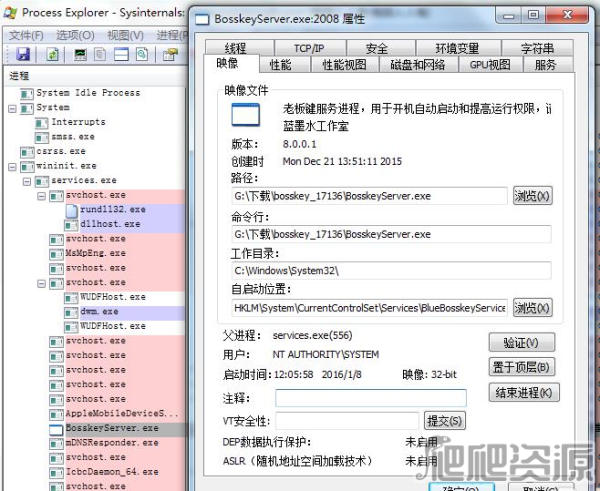Image resolution: width=600 pixels, height=491 pixels.
Task: Switch to the TCP/IP tab
Action: coord(310,48)
